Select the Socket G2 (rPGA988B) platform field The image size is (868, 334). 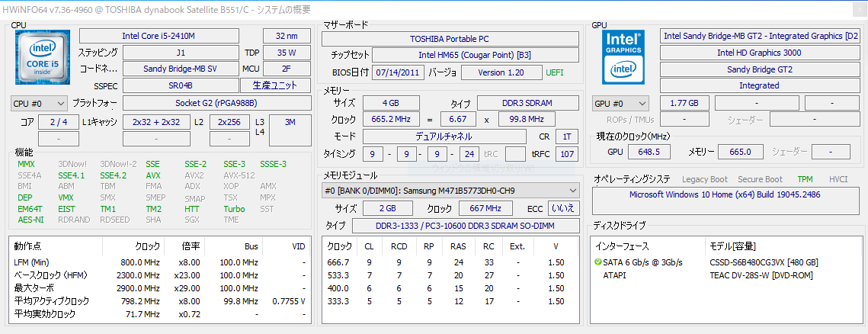(216, 103)
